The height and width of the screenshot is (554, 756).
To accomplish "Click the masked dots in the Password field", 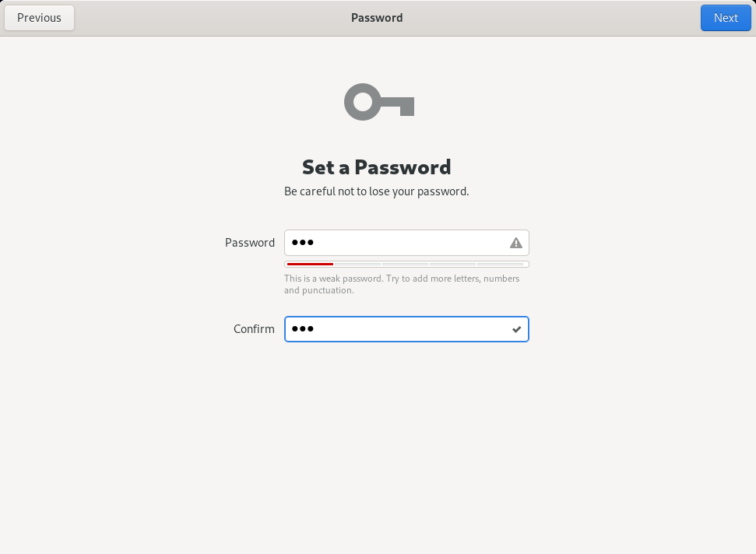I will (302, 243).
